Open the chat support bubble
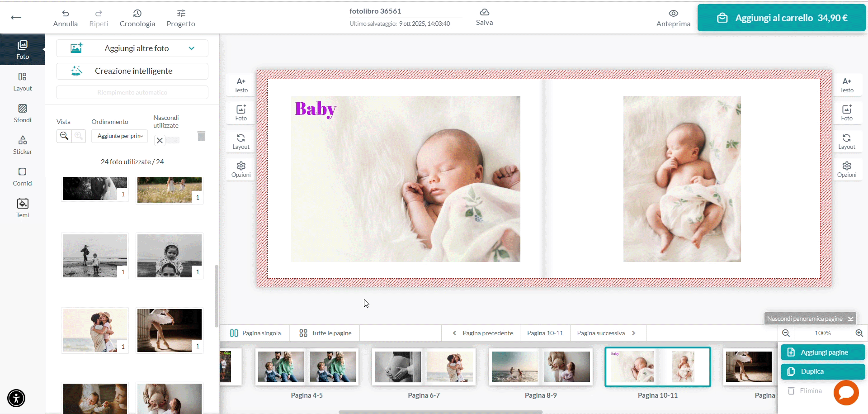The height and width of the screenshot is (414, 868). pos(846,392)
